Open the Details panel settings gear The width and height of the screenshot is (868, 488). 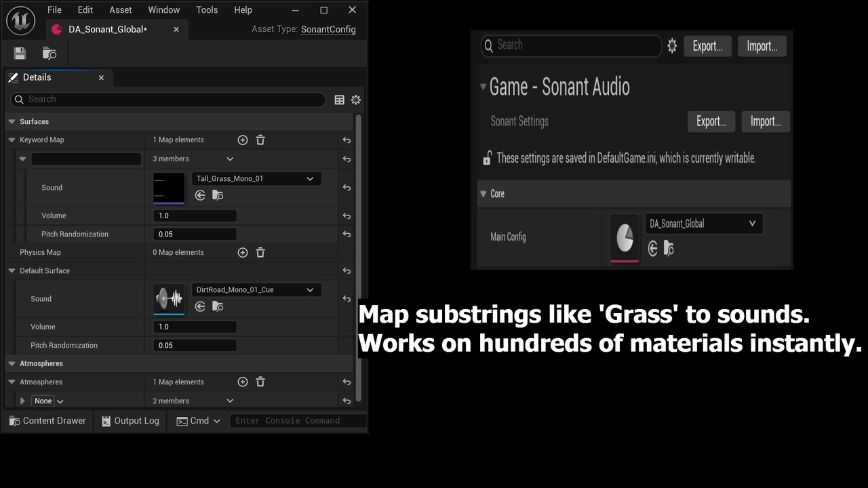tap(355, 100)
